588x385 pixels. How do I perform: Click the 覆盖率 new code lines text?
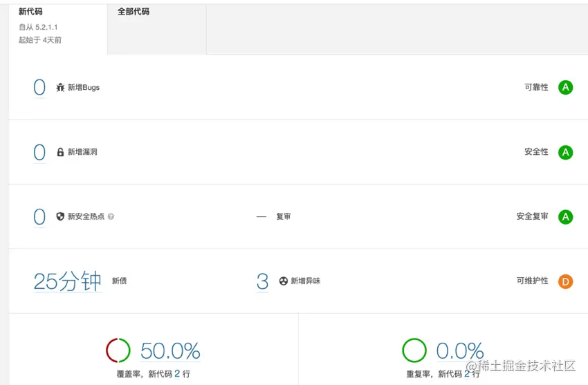click(154, 374)
